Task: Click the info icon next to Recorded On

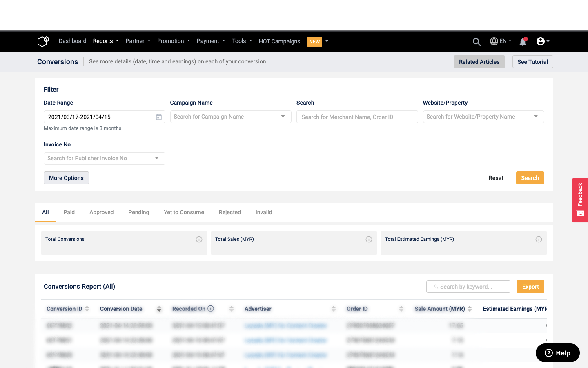Action: [211, 309]
